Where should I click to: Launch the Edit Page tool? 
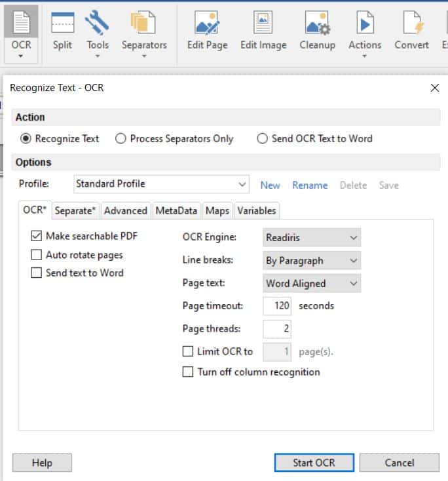point(207,31)
